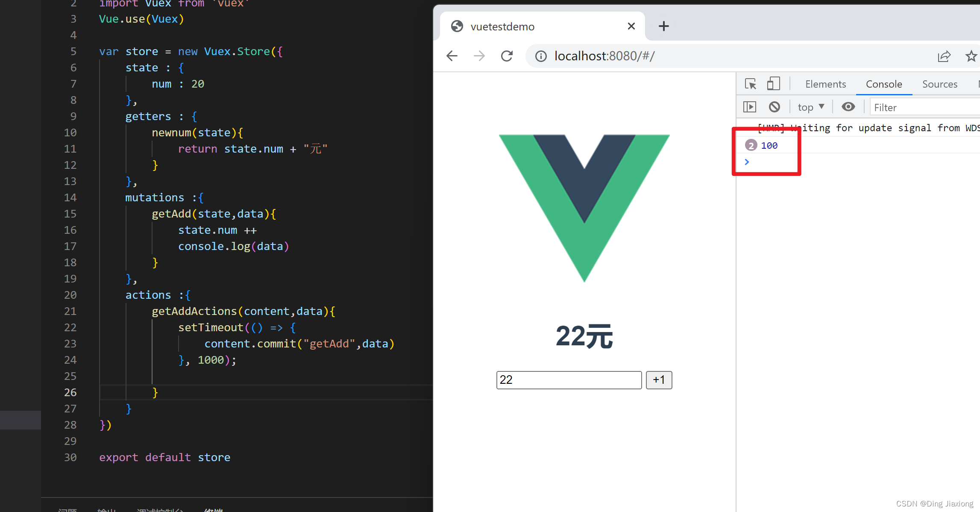Click 'setTimeout' in code
The height and width of the screenshot is (512, 980).
pos(211,327)
